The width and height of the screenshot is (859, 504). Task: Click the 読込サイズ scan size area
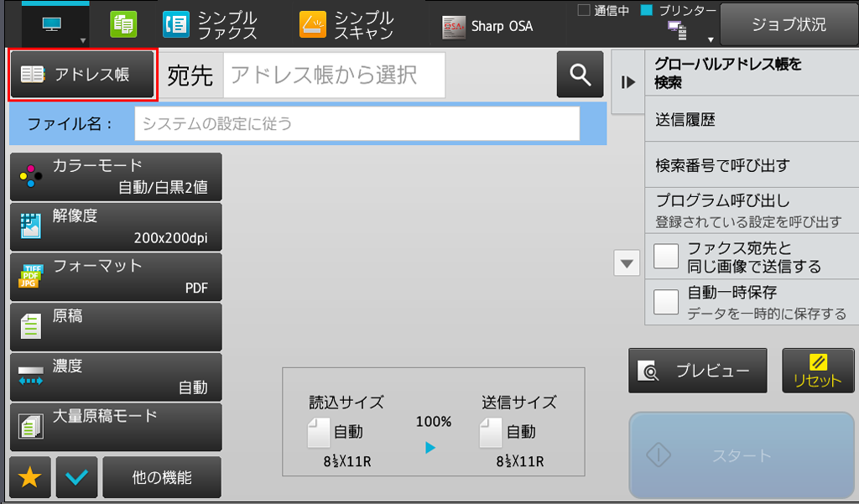(346, 431)
